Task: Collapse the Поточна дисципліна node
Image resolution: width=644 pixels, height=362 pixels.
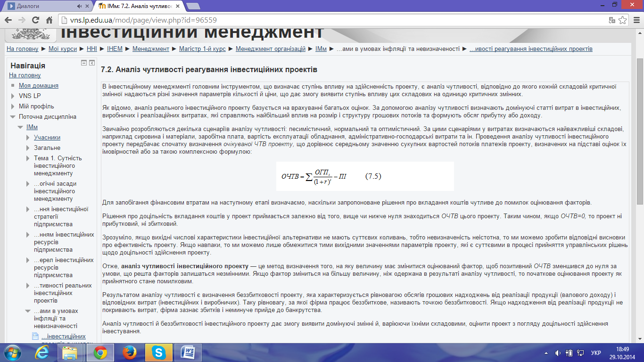Action: tap(13, 117)
